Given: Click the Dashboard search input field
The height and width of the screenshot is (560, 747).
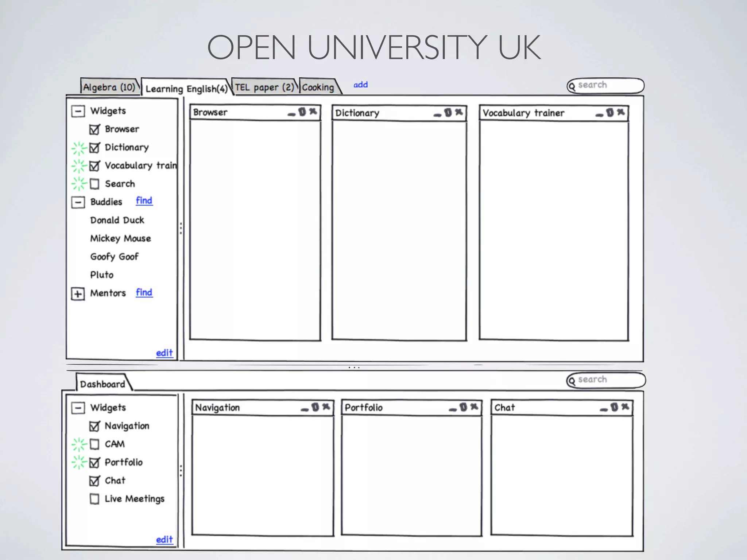Looking at the screenshot, I should 605,380.
